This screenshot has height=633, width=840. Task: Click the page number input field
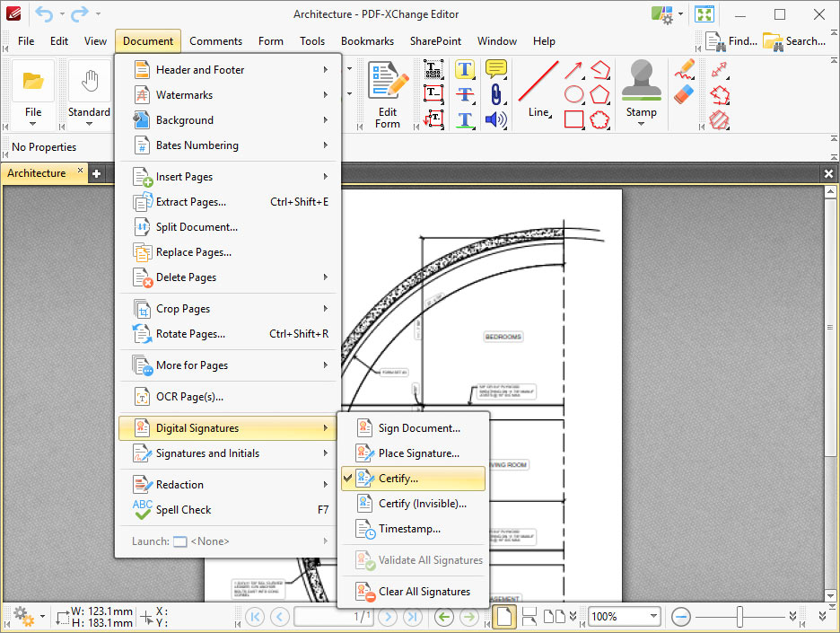[334, 617]
